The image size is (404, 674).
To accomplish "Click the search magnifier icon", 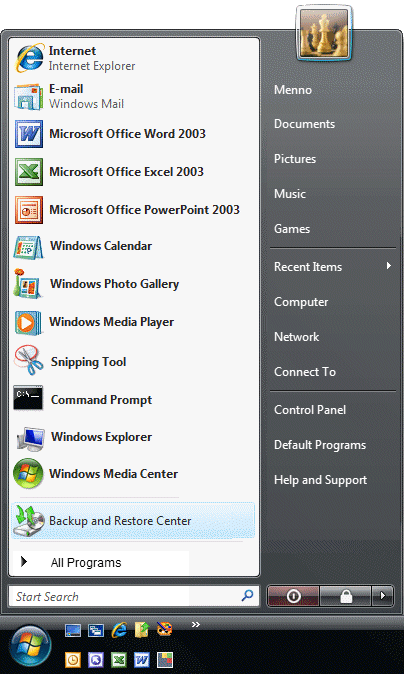I will [x=248, y=595].
